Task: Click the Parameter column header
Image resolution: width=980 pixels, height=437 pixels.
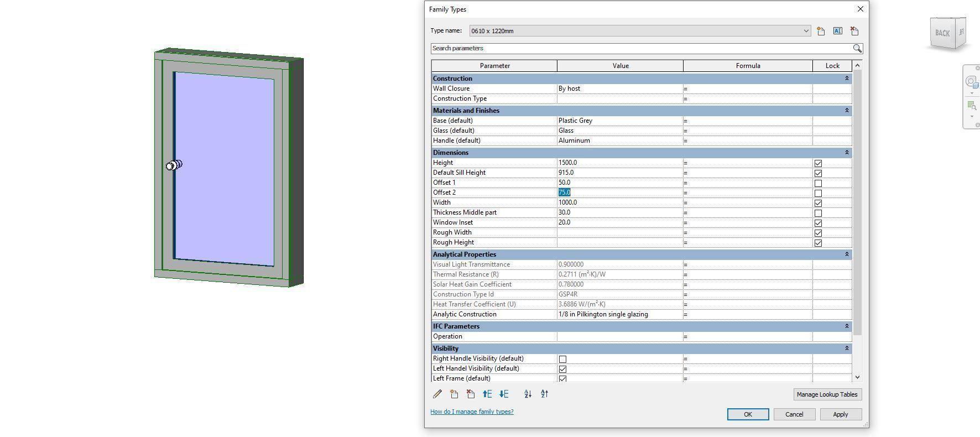Action: click(x=494, y=66)
